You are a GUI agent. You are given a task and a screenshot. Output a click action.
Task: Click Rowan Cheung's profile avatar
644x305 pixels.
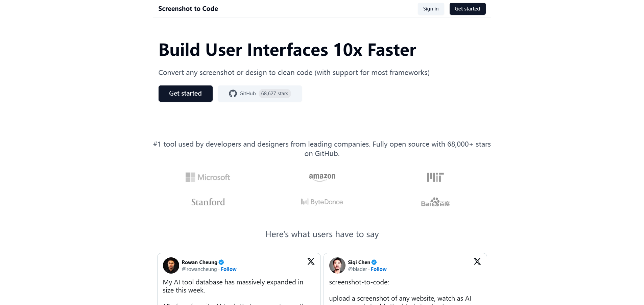[171, 265]
